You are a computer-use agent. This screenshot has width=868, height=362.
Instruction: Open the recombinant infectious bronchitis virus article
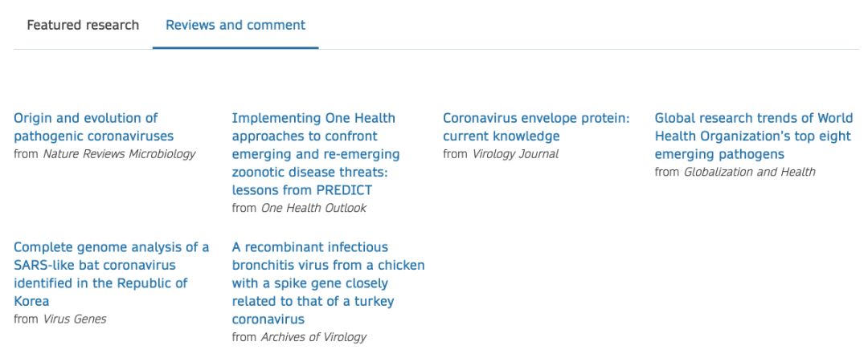point(328,283)
